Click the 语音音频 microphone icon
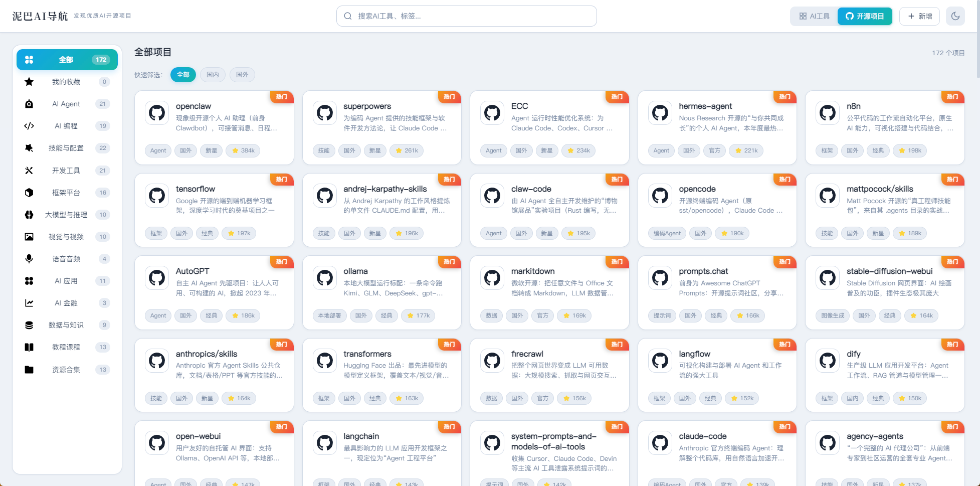This screenshot has width=980, height=486. (x=29, y=259)
